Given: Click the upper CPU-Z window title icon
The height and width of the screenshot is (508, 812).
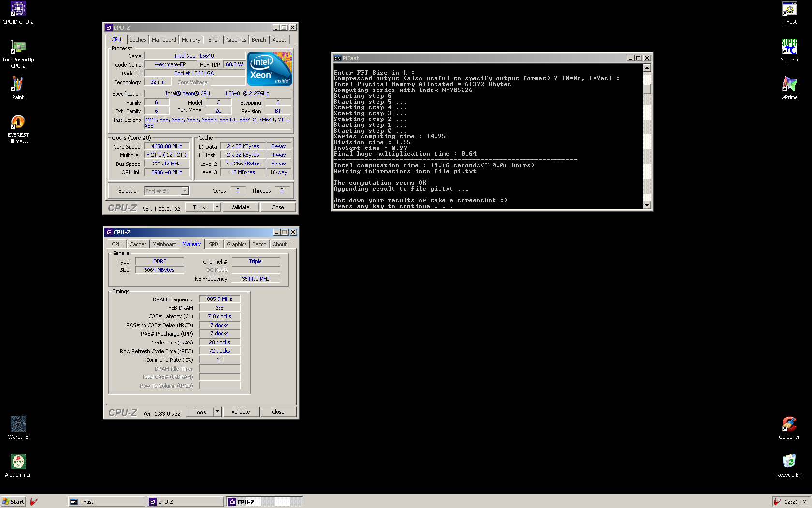Looking at the screenshot, I should [109, 28].
